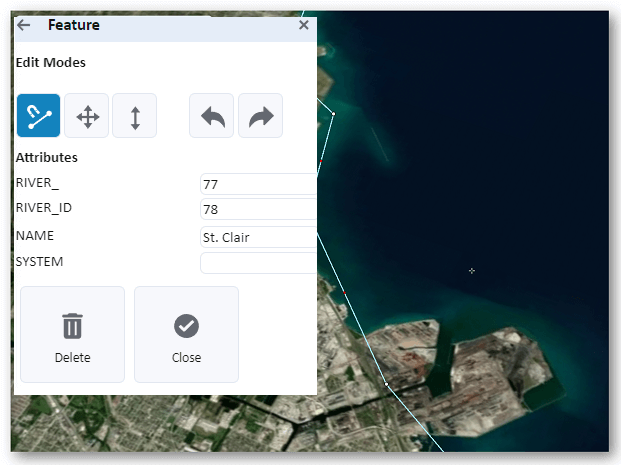This screenshot has width=621, height=465.
Task: Undo the last edit
Action: pos(211,116)
